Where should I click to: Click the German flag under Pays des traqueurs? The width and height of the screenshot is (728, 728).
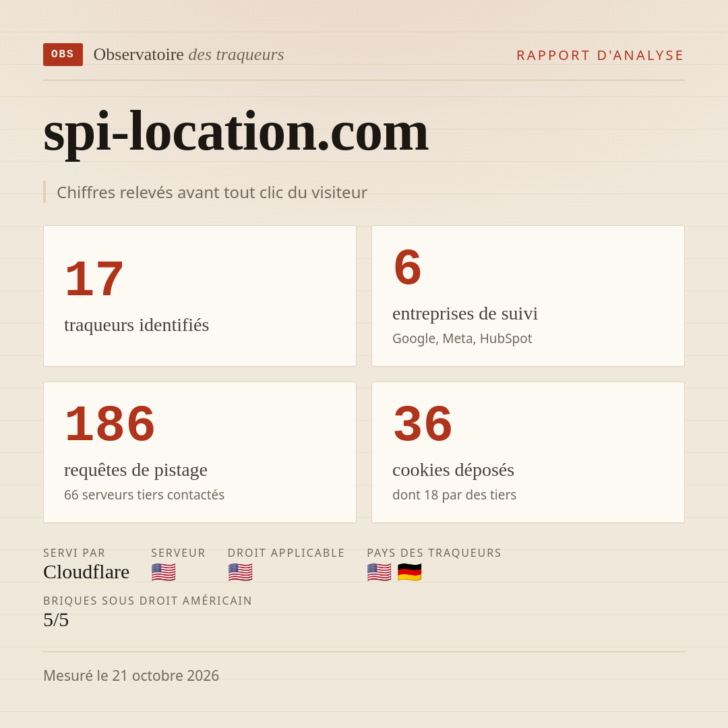pos(410,572)
